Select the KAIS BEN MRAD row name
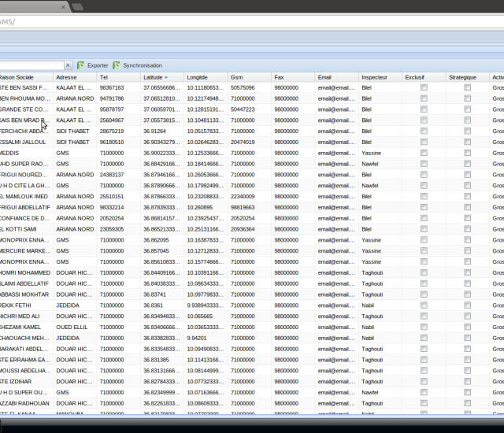 click(24, 120)
